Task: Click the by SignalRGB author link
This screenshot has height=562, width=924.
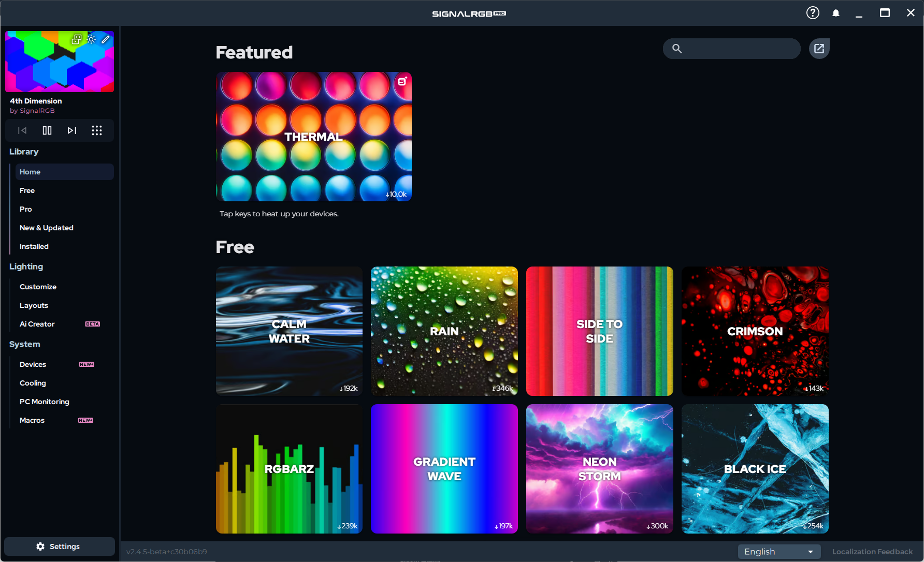Action: pyautogui.click(x=32, y=111)
